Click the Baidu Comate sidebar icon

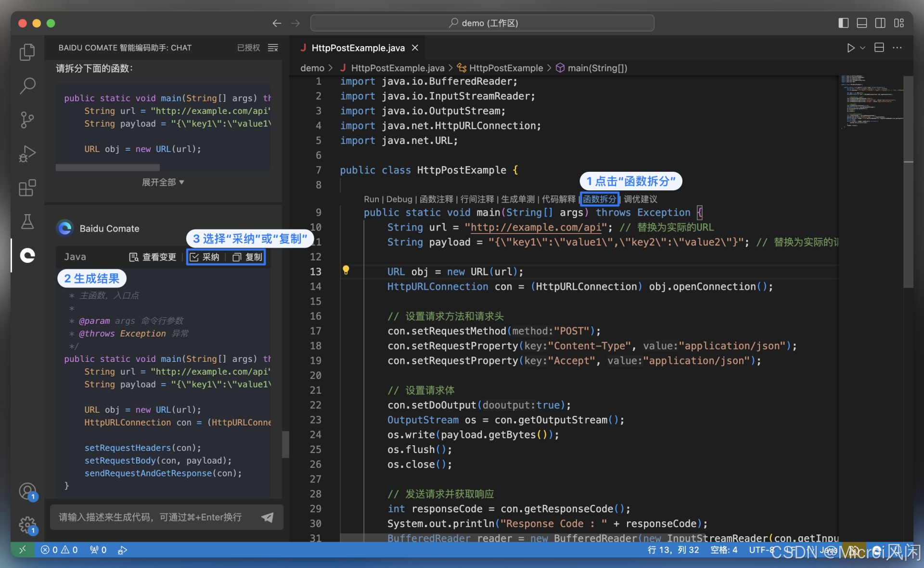(x=27, y=255)
